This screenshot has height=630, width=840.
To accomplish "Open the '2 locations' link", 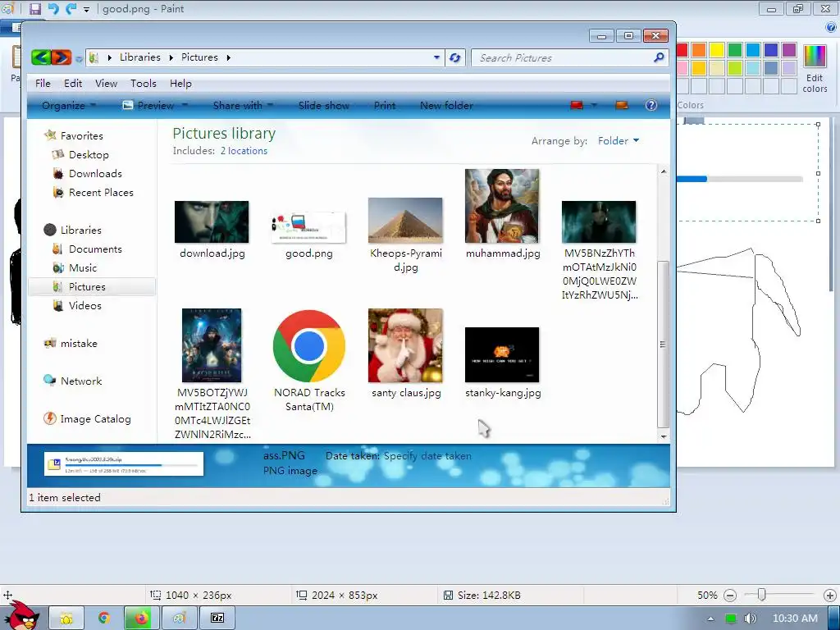I will click(x=244, y=151).
